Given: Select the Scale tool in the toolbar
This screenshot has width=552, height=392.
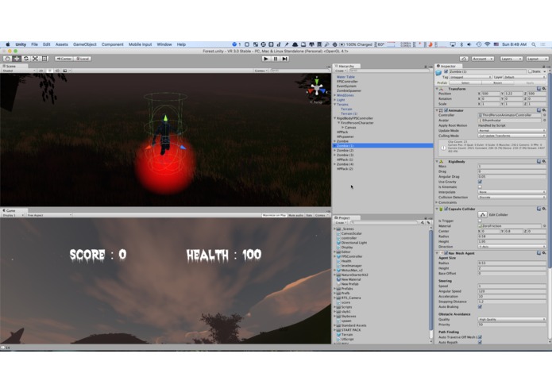Looking at the screenshot, I should [35, 59].
